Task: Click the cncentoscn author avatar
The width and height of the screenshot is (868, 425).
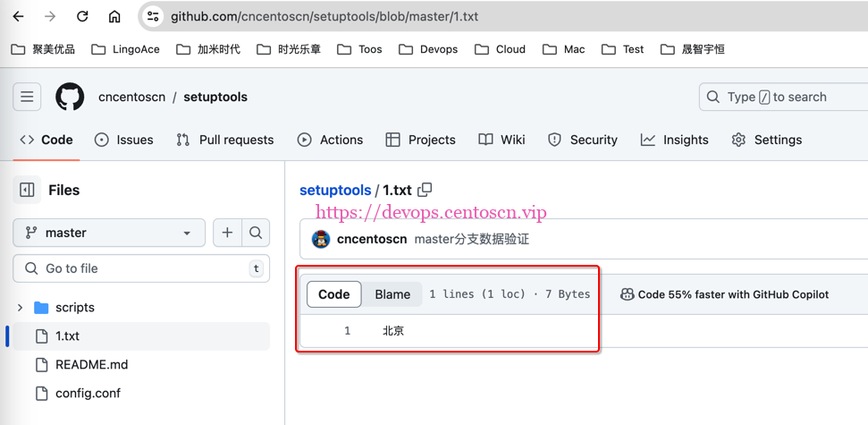Action: 321,239
